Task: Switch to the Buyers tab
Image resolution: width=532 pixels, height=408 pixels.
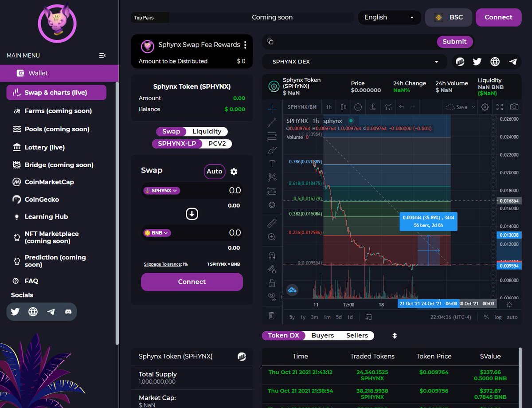Action: click(323, 336)
